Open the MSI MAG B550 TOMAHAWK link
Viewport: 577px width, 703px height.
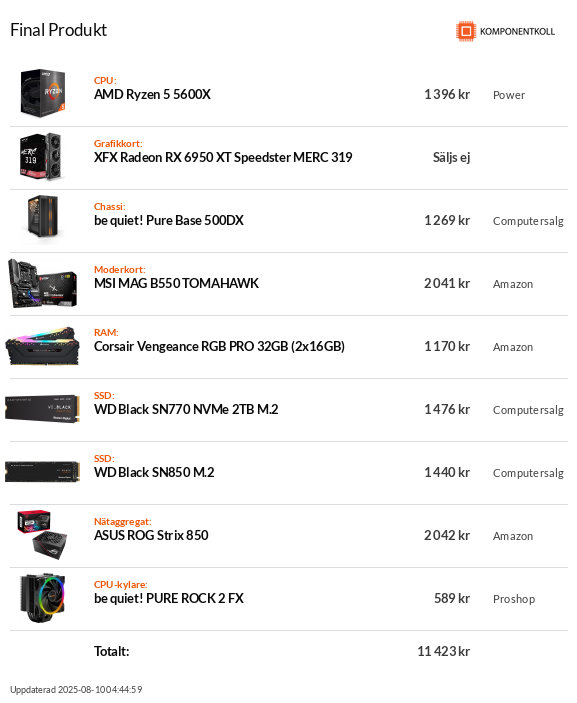[176, 283]
